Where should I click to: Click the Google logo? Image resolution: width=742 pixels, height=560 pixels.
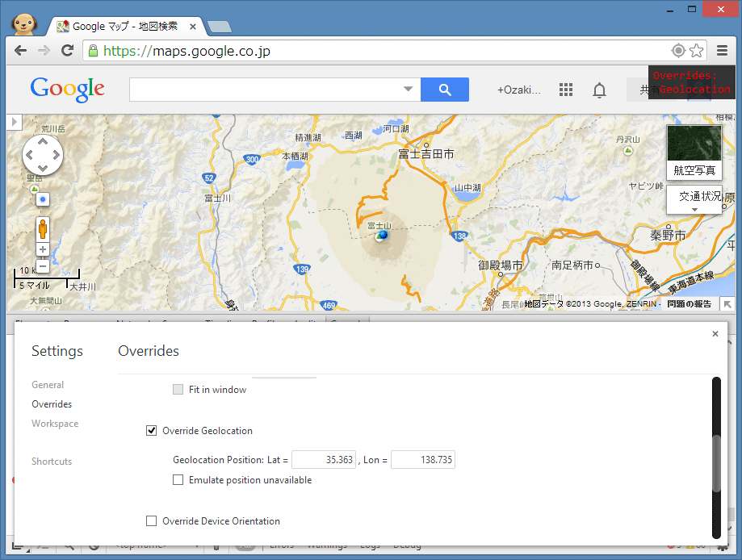[x=68, y=89]
